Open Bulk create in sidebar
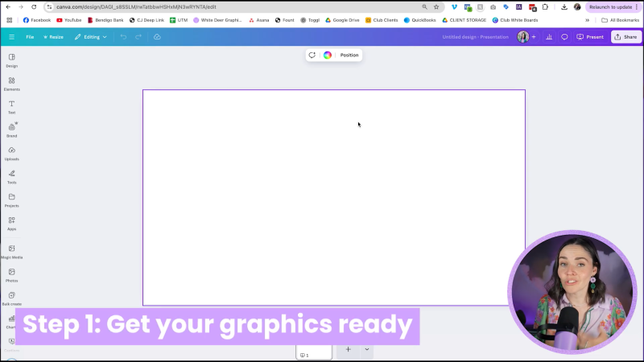This screenshot has height=362, width=644. (x=11, y=298)
